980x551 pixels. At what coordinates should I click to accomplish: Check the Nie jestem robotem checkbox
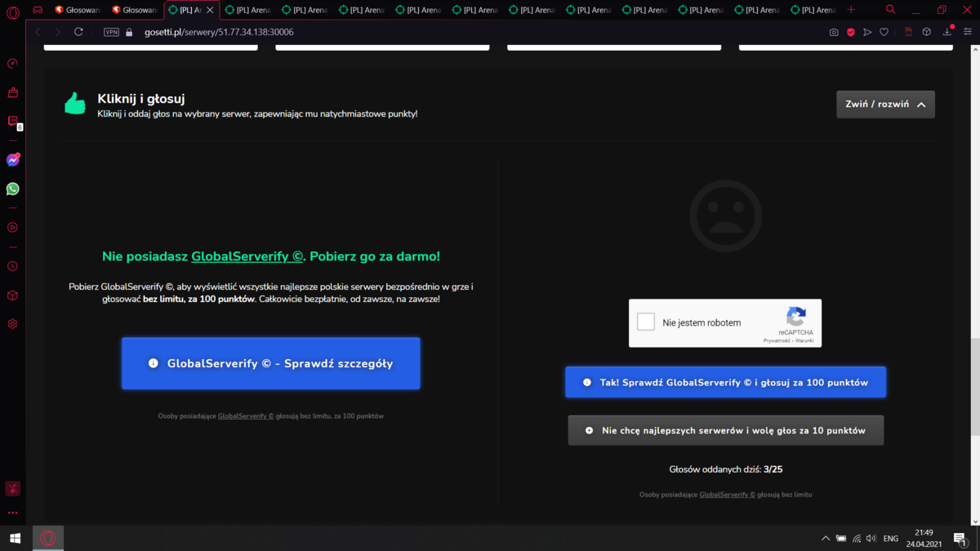(646, 322)
